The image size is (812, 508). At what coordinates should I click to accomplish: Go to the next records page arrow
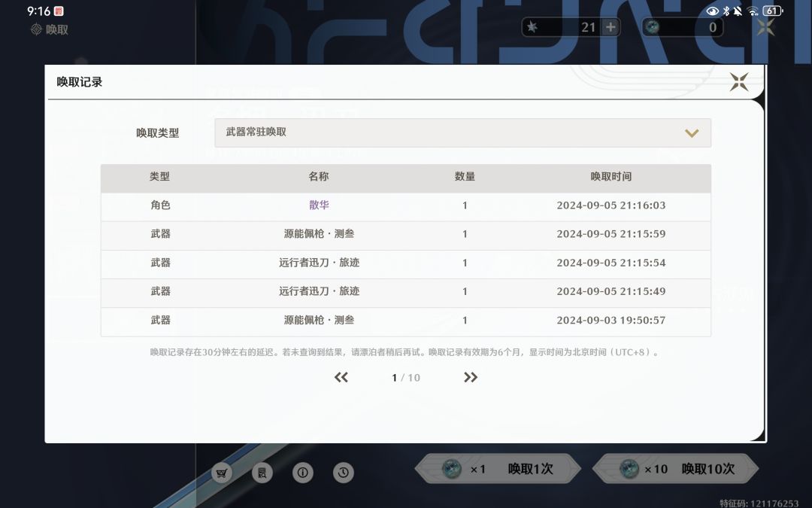[x=471, y=377]
